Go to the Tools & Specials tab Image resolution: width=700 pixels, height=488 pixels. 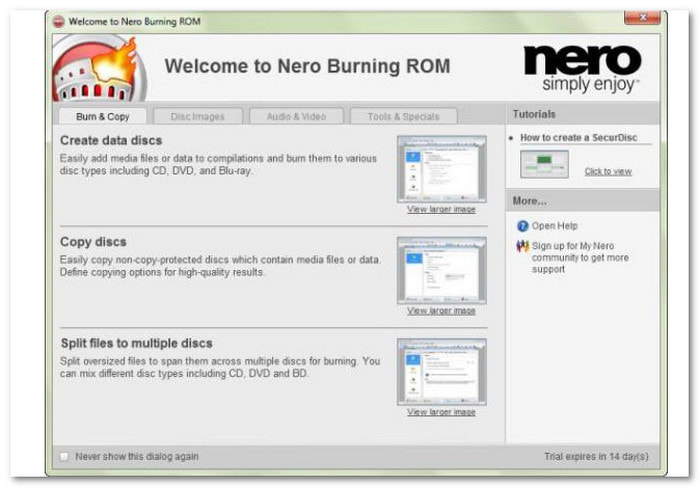coord(404,117)
